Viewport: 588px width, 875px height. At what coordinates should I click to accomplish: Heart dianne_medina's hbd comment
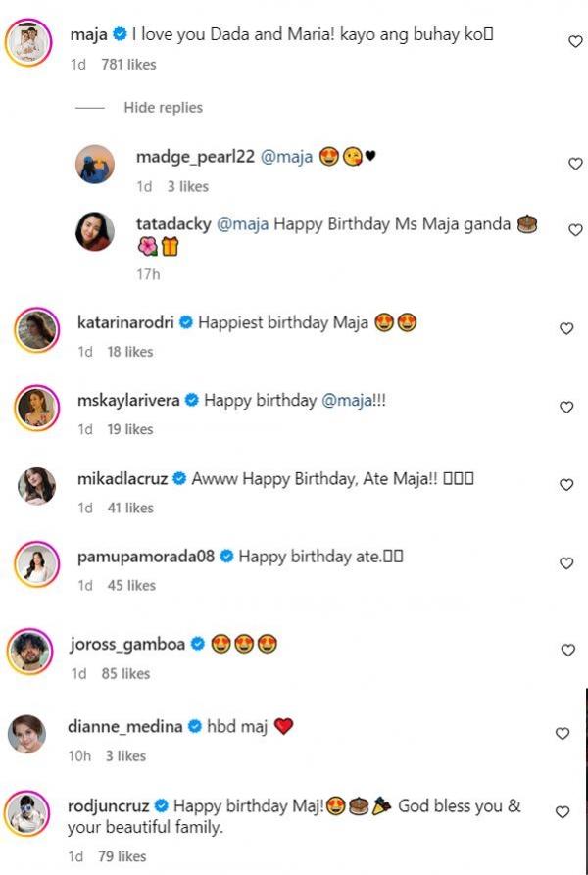563,733
